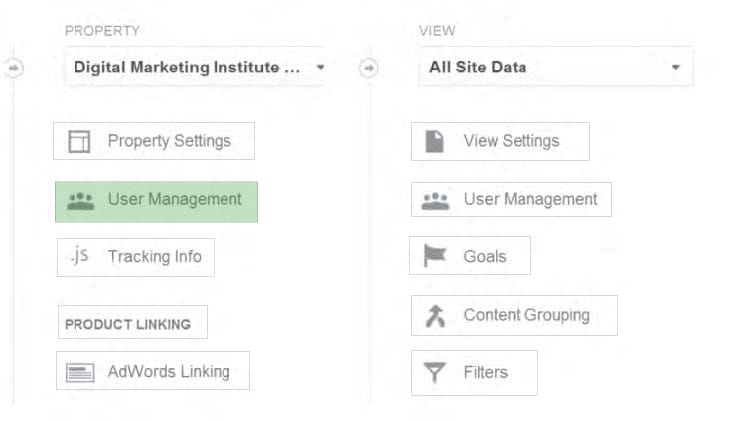Click people icon in View column User Management

point(435,201)
